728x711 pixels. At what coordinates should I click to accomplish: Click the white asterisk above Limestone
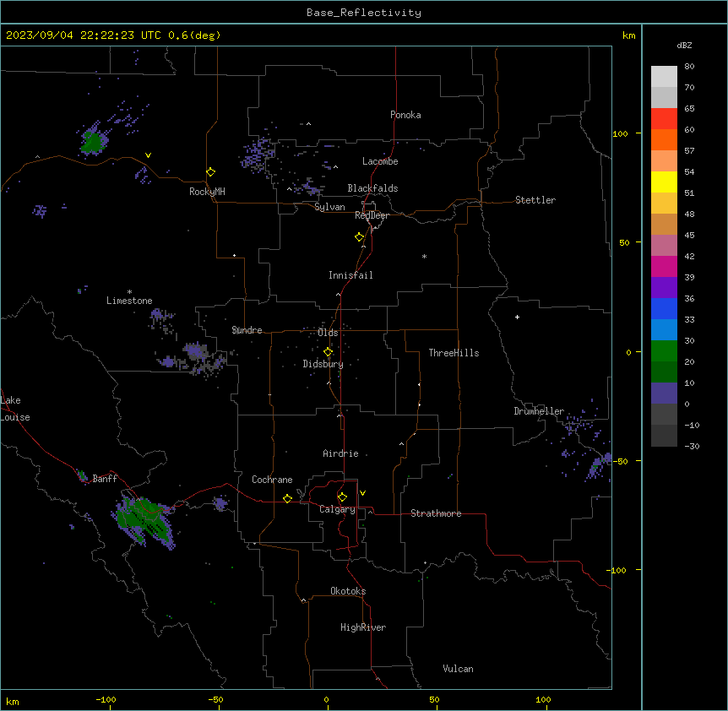pos(129,292)
